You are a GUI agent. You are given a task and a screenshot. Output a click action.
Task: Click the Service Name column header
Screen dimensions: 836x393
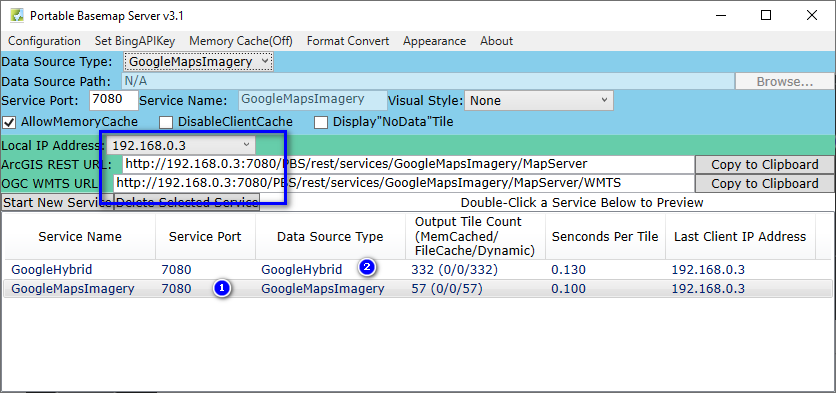point(80,237)
